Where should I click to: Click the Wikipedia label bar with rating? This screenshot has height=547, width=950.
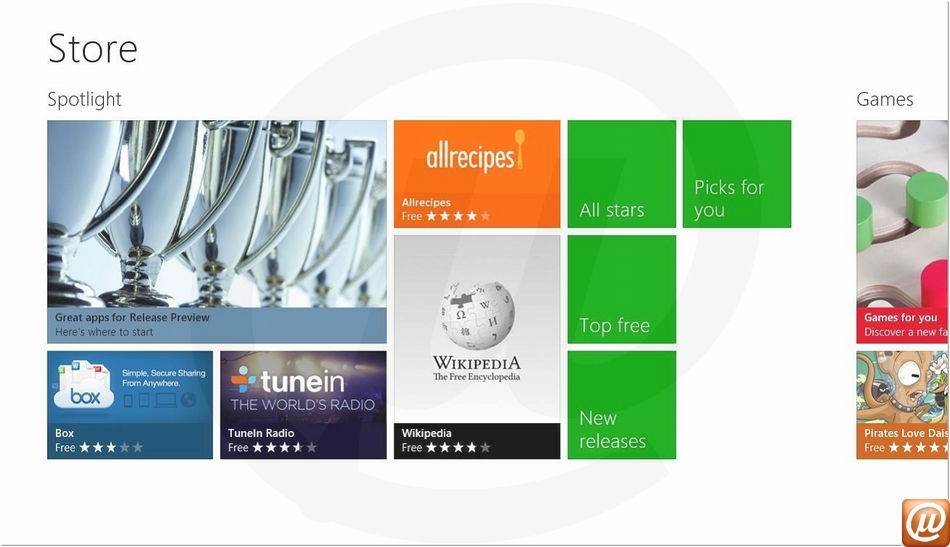click(x=477, y=441)
